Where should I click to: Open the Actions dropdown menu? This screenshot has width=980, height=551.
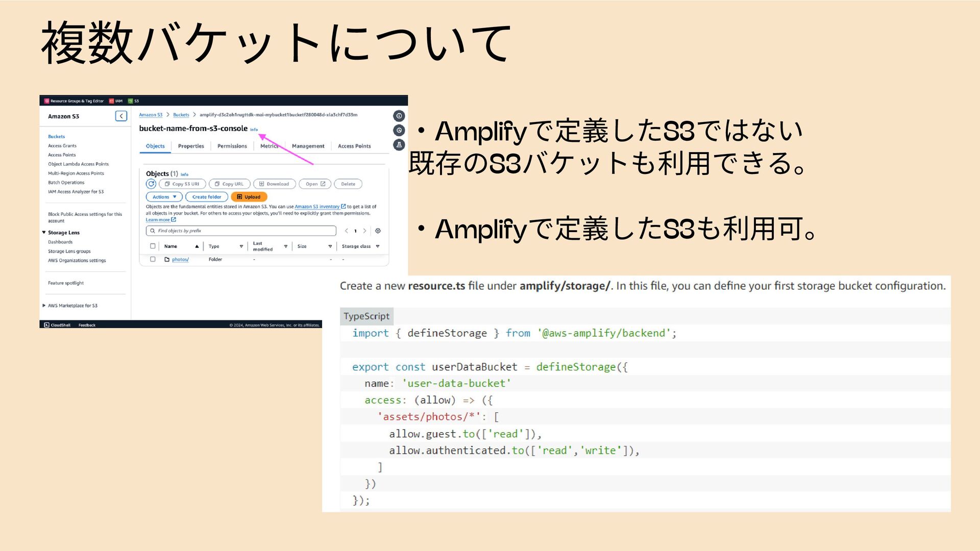pyautogui.click(x=164, y=196)
